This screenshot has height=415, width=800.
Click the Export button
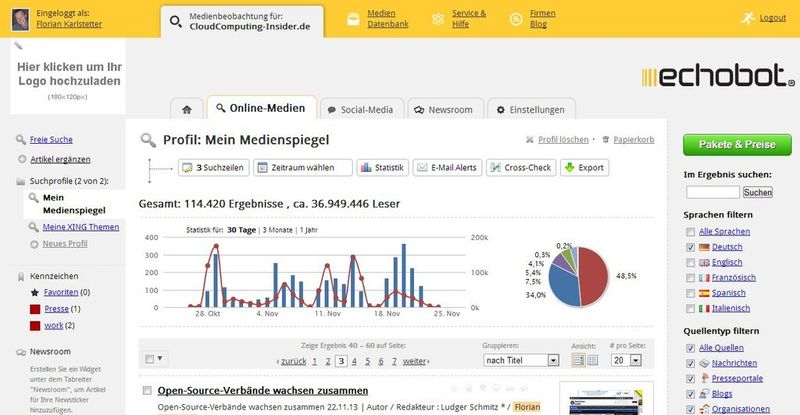click(x=585, y=167)
